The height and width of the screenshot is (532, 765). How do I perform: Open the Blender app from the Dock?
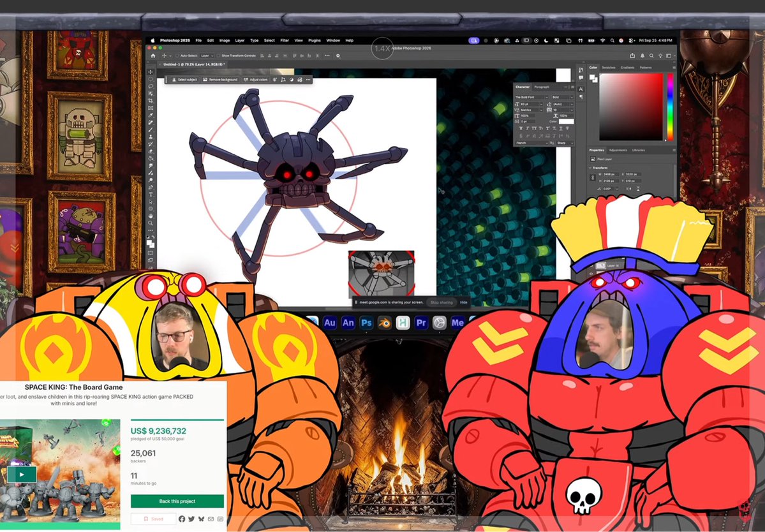pos(385,323)
